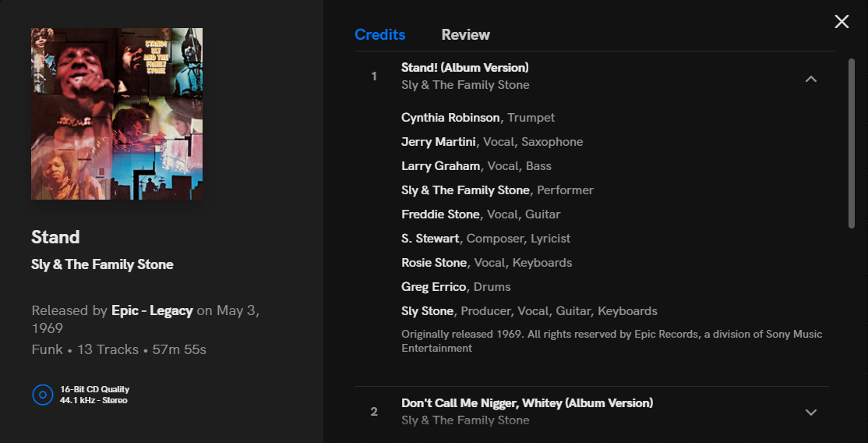Switch to the Review tab
The height and width of the screenshot is (443, 868).
click(x=465, y=35)
